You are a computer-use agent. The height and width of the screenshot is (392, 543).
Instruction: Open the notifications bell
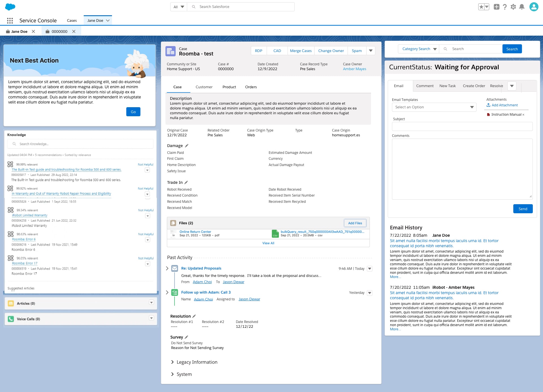[x=522, y=7]
